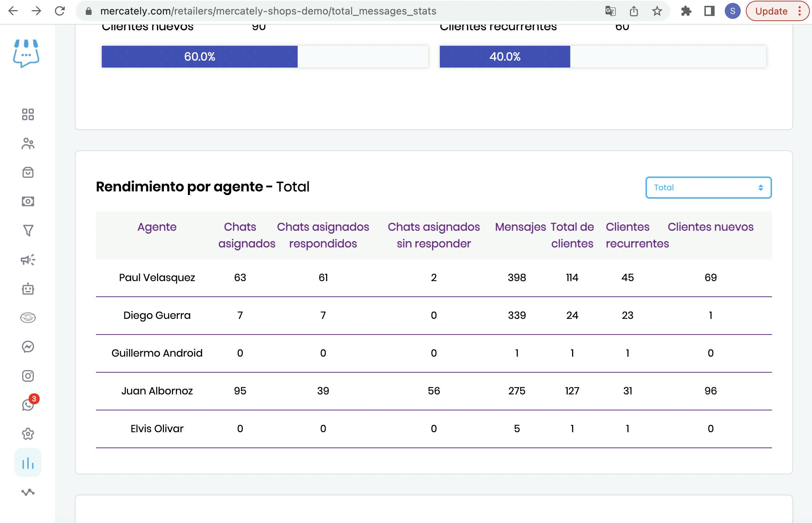Open the dashboard grid icon in the sidebar

click(x=28, y=114)
